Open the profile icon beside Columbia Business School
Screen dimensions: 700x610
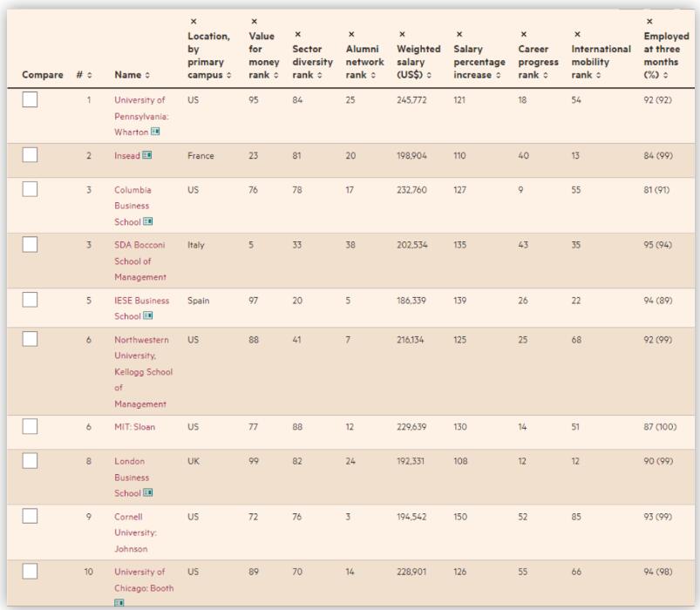click(148, 221)
